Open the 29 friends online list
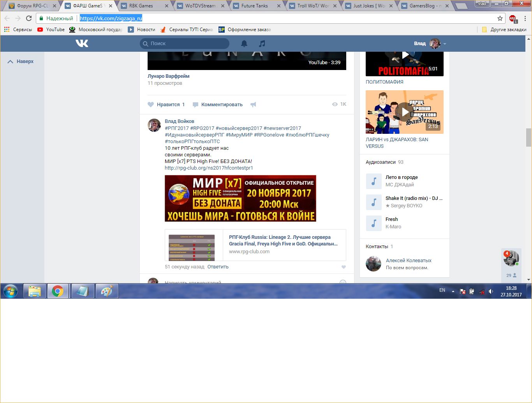 (x=511, y=275)
